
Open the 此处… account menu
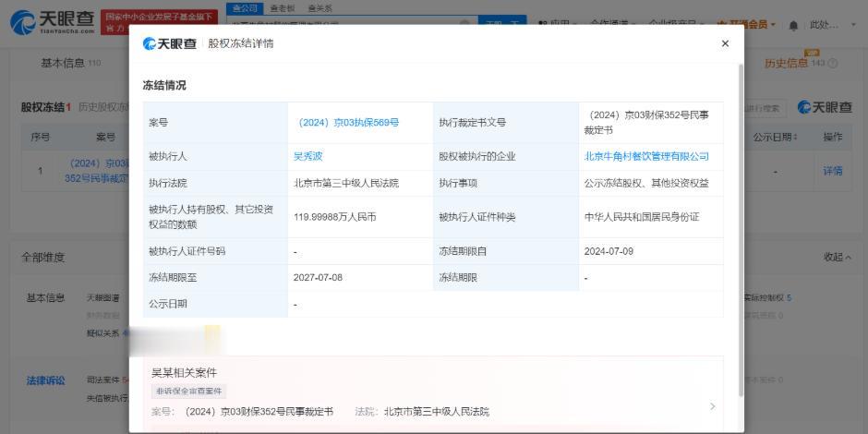point(833,25)
